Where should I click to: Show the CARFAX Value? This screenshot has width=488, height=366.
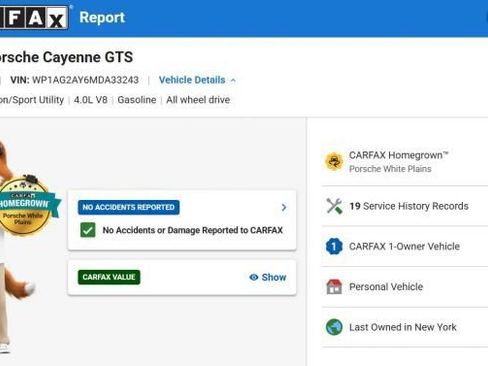(268, 277)
